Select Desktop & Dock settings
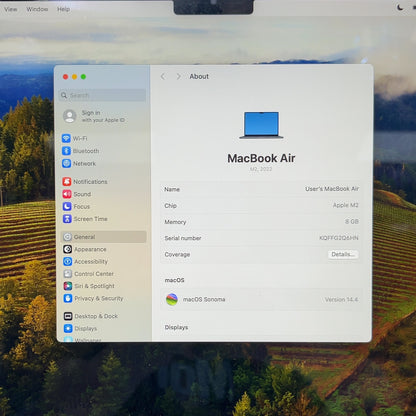The height and width of the screenshot is (416, 416). pyautogui.click(x=91, y=316)
